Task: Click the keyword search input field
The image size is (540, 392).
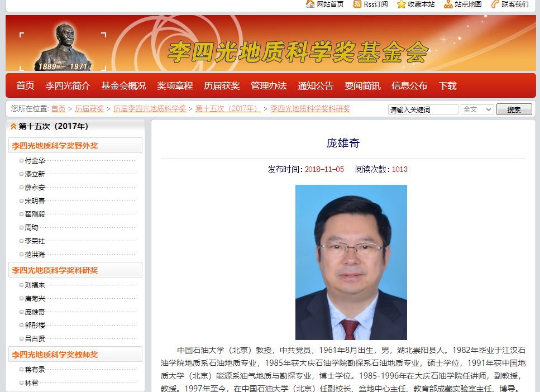Action: click(423, 109)
